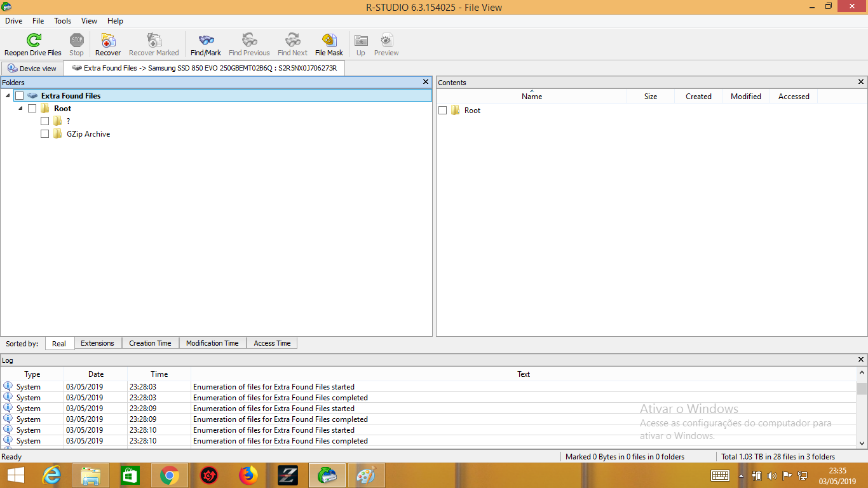Click the Find Next toolbar icon

pyautogui.click(x=292, y=41)
